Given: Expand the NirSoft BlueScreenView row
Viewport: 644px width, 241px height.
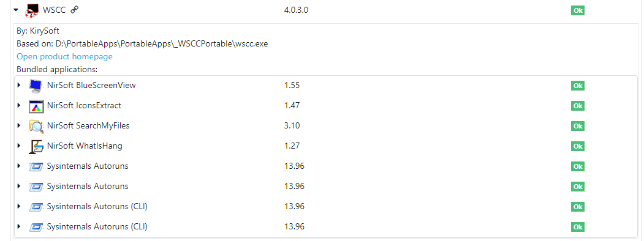Looking at the screenshot, I should coord(18,85).
